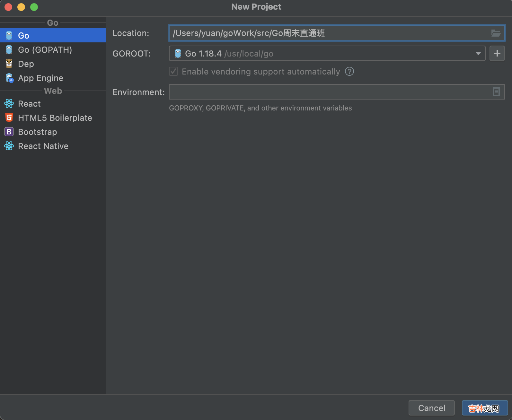Click the GOROOT: label
This screenshot has height=420, width=512.
point(131,54)
